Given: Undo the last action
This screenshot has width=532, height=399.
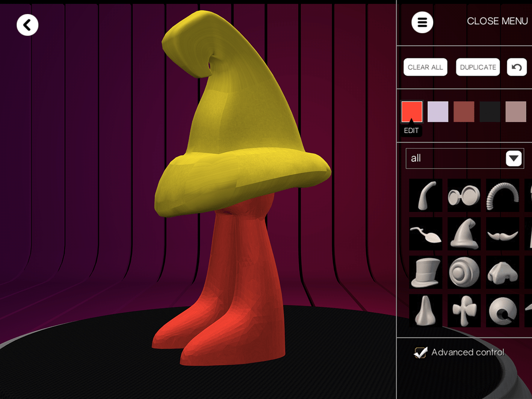Looking at the screenshot, I should [516, 67].
